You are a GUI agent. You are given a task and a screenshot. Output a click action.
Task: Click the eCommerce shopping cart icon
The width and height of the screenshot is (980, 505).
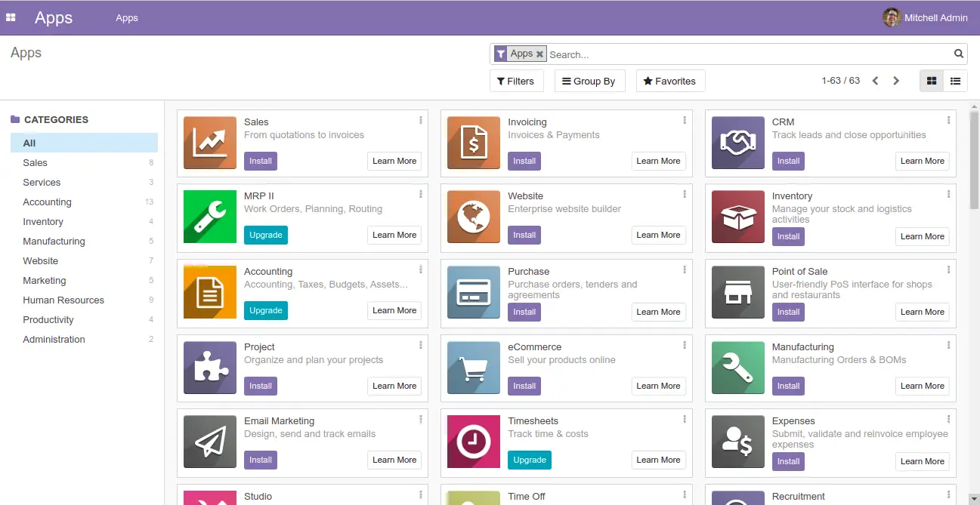pyautogui.click(x=474, y=368)
